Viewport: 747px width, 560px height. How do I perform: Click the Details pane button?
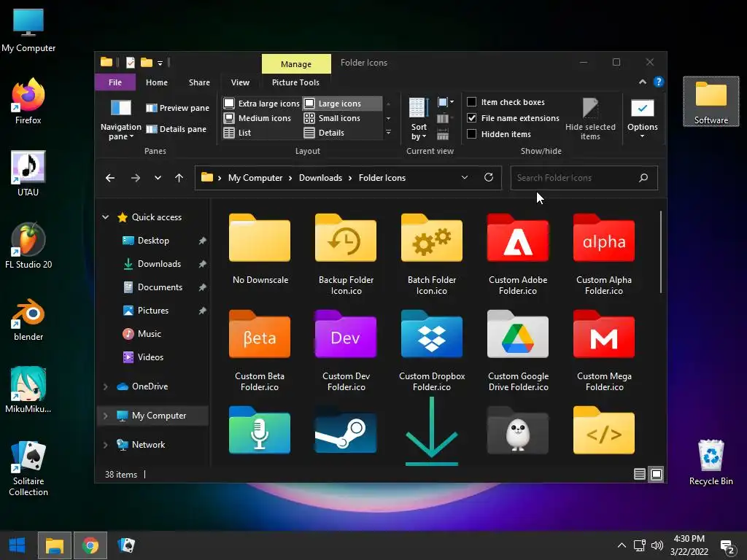[x=177, y=129]
